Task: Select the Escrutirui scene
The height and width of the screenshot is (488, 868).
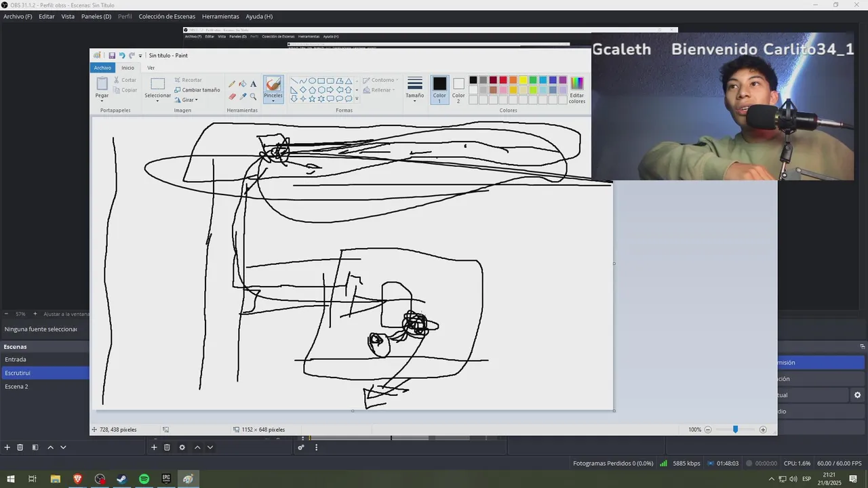Action: (45, 373)
